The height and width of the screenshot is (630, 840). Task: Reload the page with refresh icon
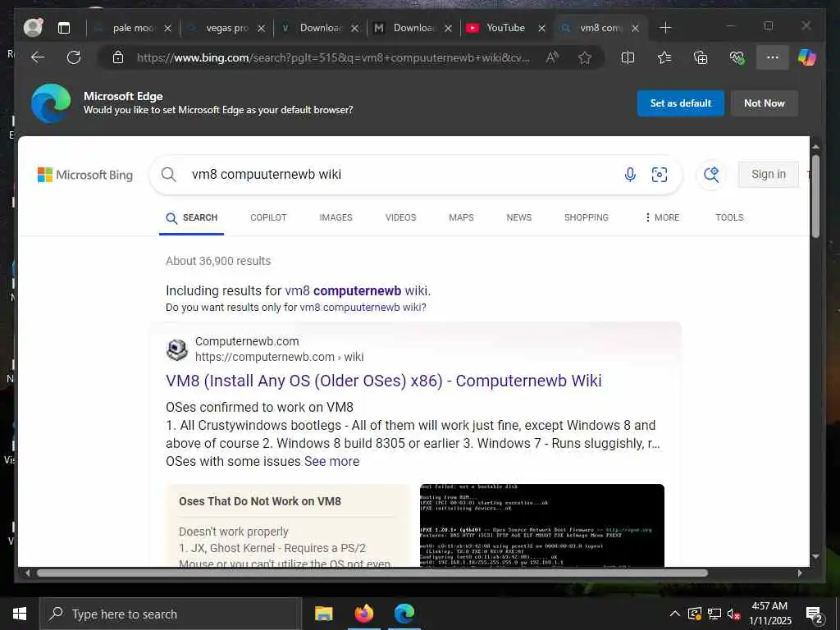(x=74, y=57)
